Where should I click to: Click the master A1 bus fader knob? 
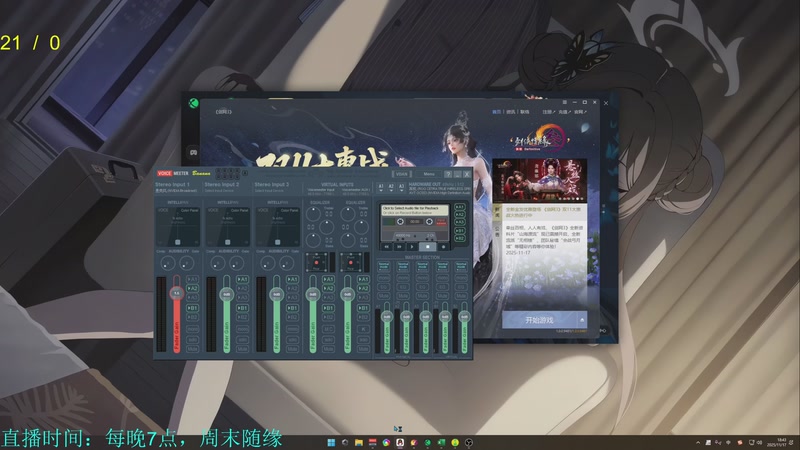[387, 317]
